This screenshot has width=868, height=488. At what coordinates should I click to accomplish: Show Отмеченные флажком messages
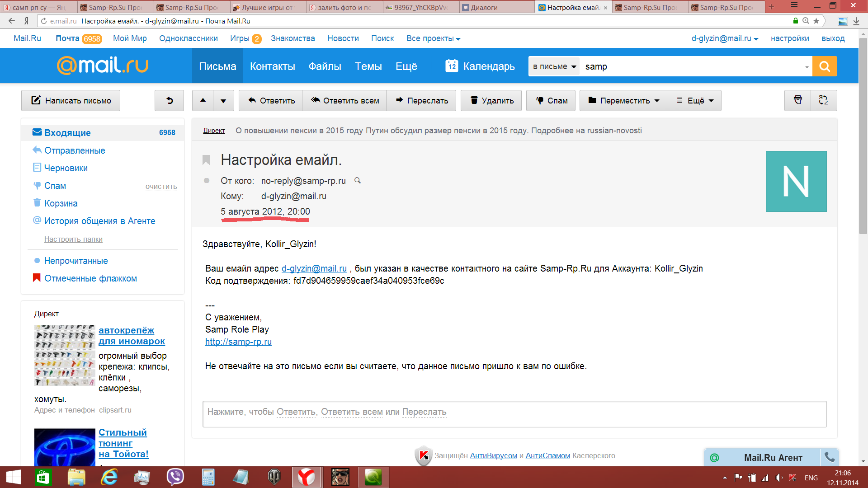90,278
